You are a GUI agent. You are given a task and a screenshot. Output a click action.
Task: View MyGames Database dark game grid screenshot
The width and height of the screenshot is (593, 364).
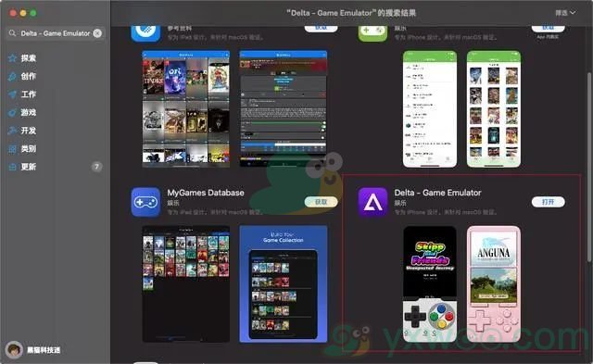(185, 283)
